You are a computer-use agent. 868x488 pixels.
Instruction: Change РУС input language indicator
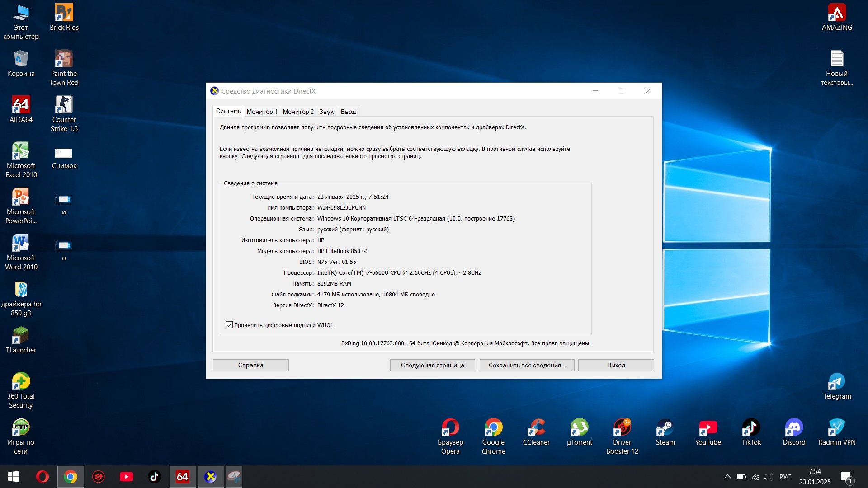[785, 477]
